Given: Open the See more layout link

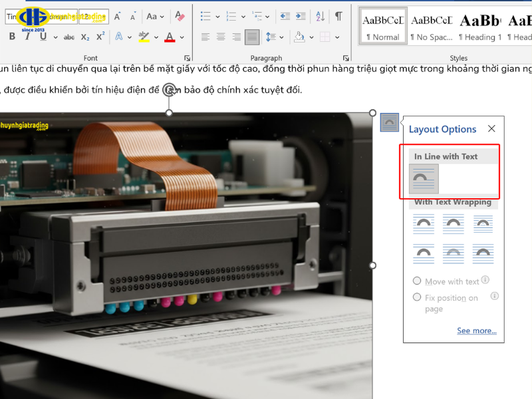Looking at the screenshot, I should [x=476, y=331].
